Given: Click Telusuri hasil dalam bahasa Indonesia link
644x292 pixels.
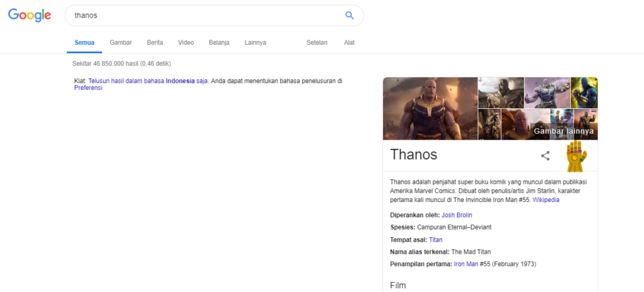Looking at the screenshot, I should click(148, 81).
